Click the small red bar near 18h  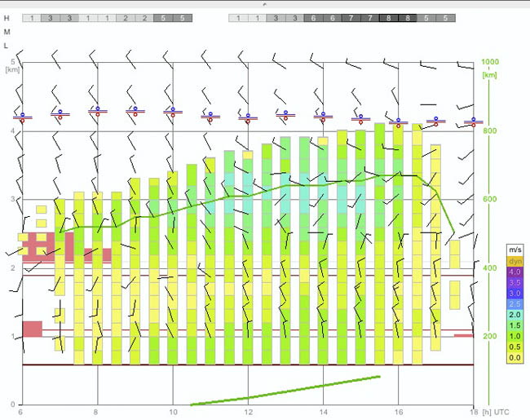coord(463,335)
